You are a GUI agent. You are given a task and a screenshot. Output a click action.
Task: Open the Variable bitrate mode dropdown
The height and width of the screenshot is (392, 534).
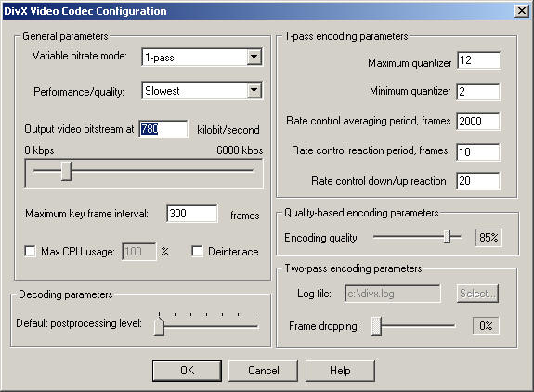(202, 57)
